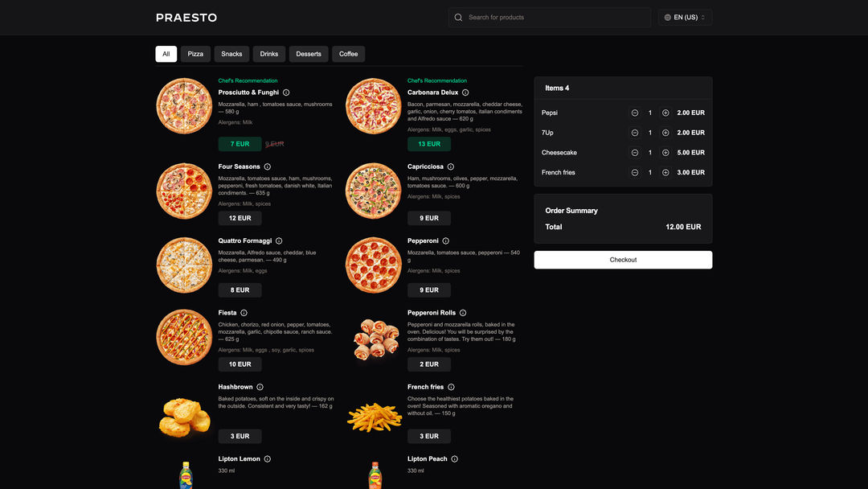Image resolution: width=868 pixels, height=489 pixels.
Task: View Hashbrown info icon
Action: [x=260, y=387]
